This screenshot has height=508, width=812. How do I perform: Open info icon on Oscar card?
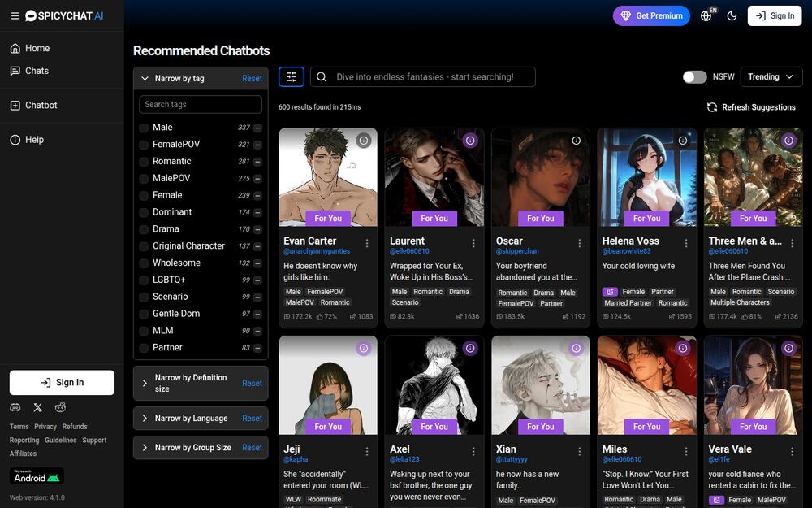[577, 141]
